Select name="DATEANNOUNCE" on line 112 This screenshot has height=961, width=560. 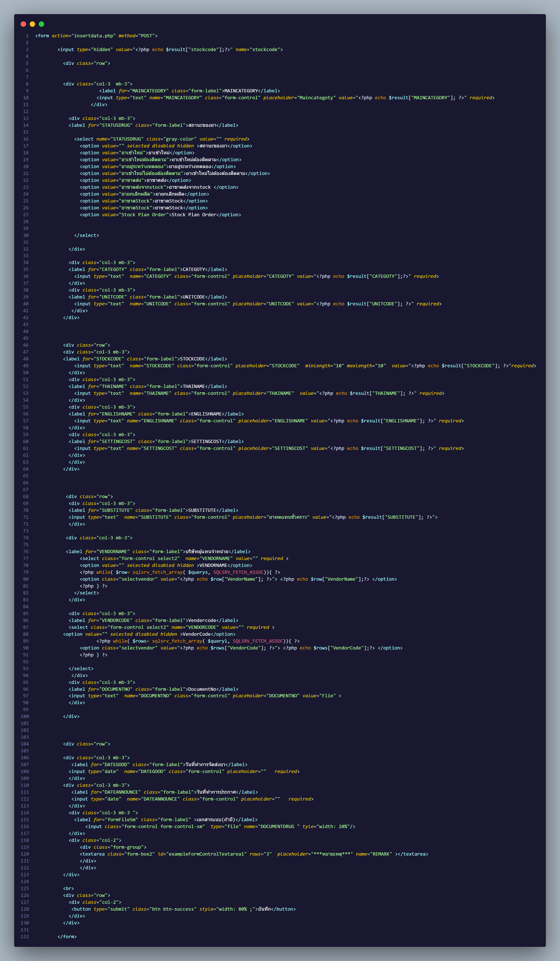(x=153, y=799)
